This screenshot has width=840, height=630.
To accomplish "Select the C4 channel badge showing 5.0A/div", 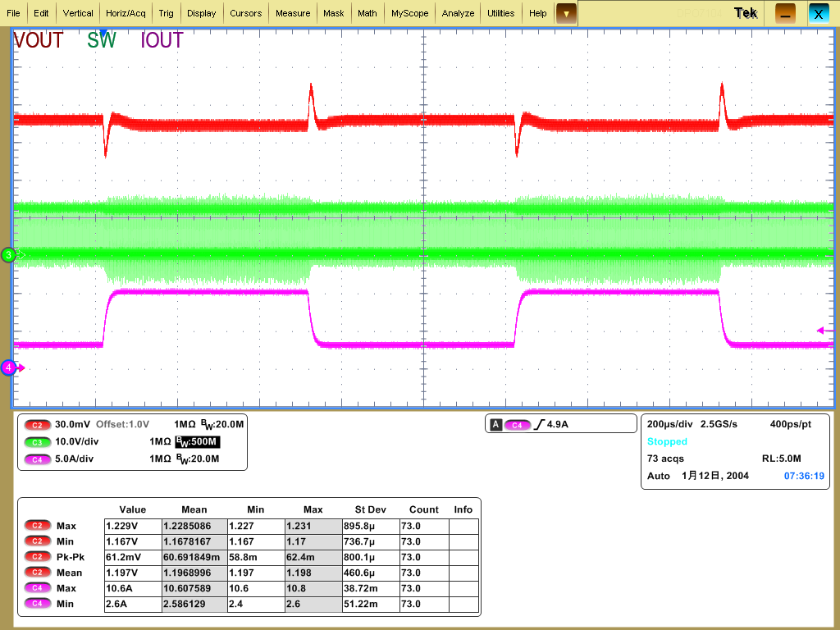I will [x=36, y=459].
